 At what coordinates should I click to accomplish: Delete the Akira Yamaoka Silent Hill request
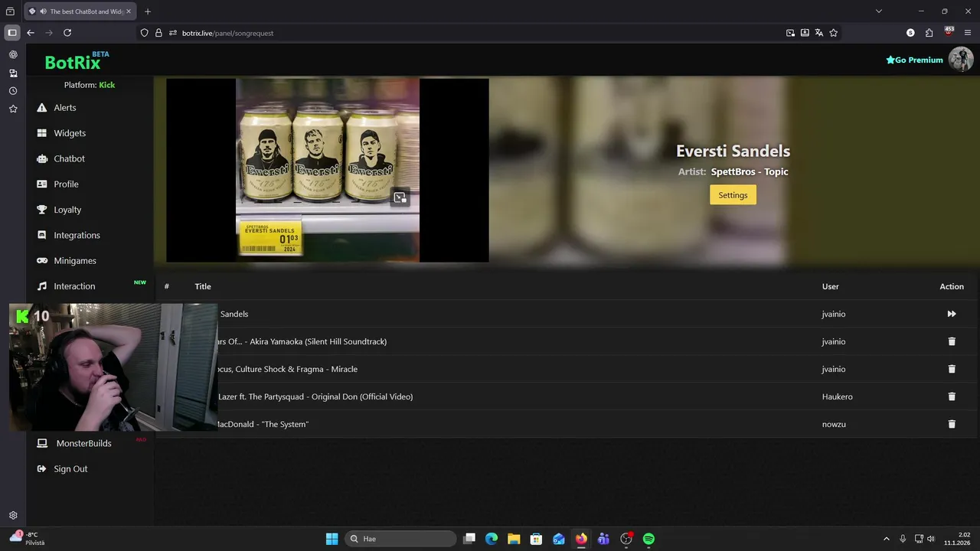click(x=952, y=341)
